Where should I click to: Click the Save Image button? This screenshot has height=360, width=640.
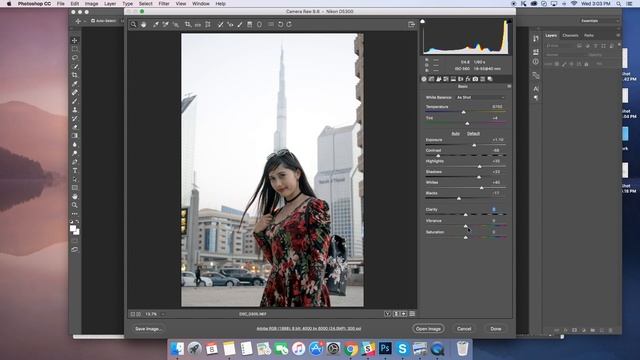point(148,329)
